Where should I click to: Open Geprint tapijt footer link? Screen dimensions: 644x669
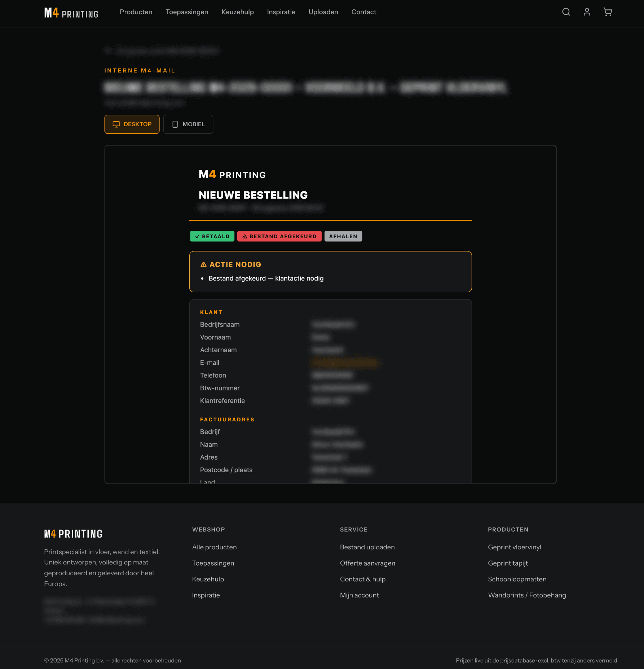coord(508,563)
